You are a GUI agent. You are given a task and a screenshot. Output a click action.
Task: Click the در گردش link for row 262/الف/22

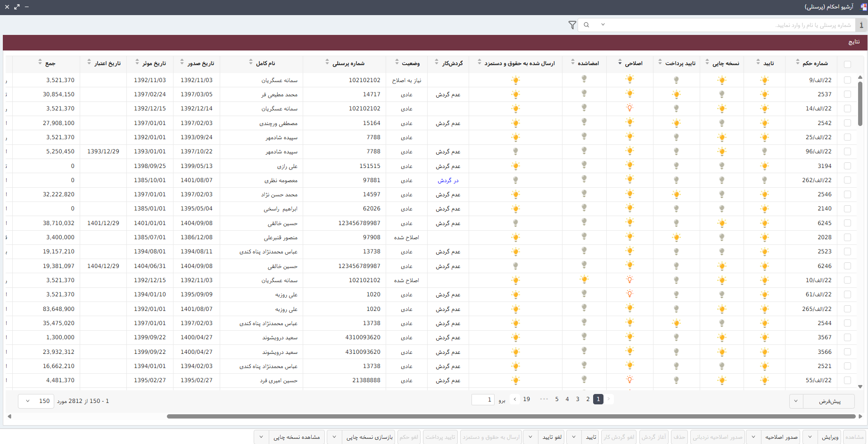(448, 180)
